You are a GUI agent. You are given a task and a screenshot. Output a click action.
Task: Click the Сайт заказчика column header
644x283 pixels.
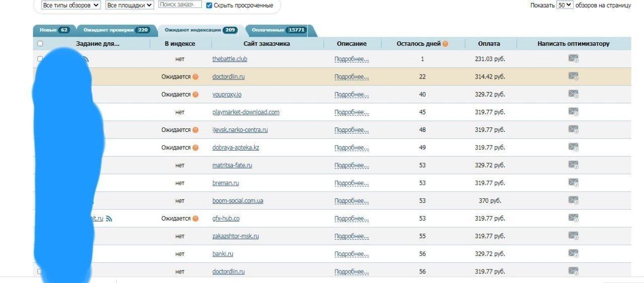click(267, 44)
